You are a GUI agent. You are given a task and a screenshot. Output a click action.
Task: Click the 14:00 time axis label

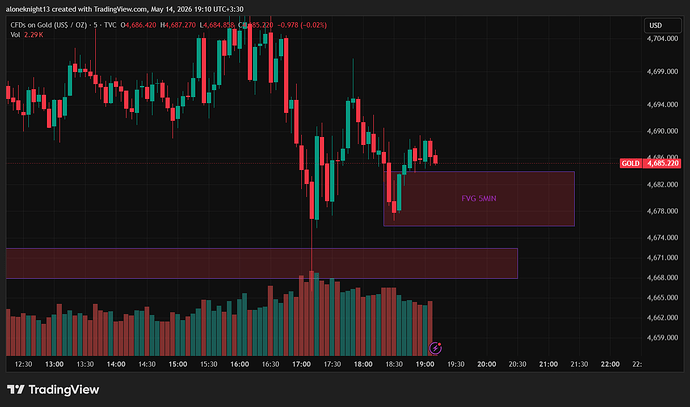click(116, 364)
